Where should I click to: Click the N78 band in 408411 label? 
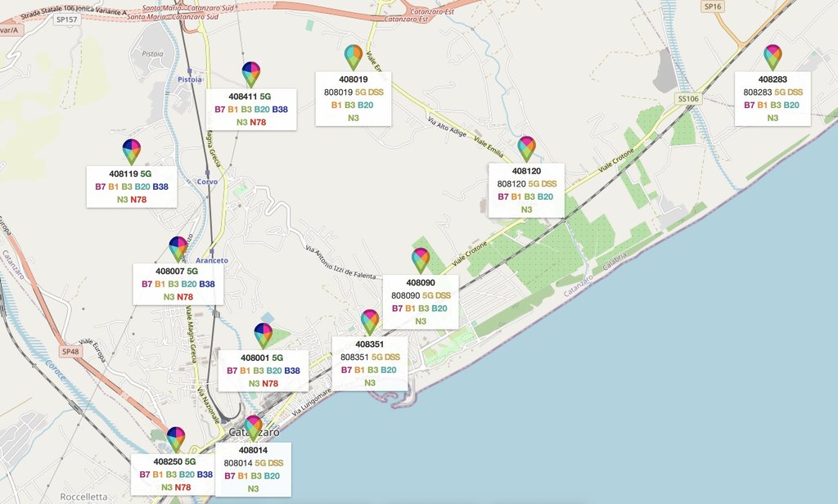[259, 123]
